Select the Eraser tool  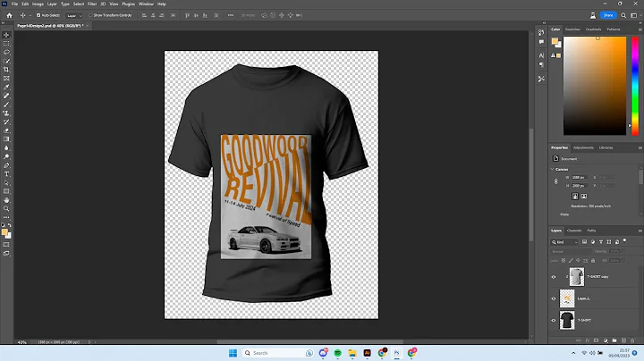6,130
